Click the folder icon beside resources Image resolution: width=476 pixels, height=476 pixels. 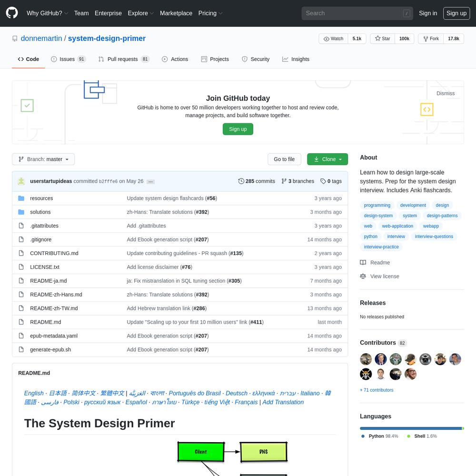[21, 198]
